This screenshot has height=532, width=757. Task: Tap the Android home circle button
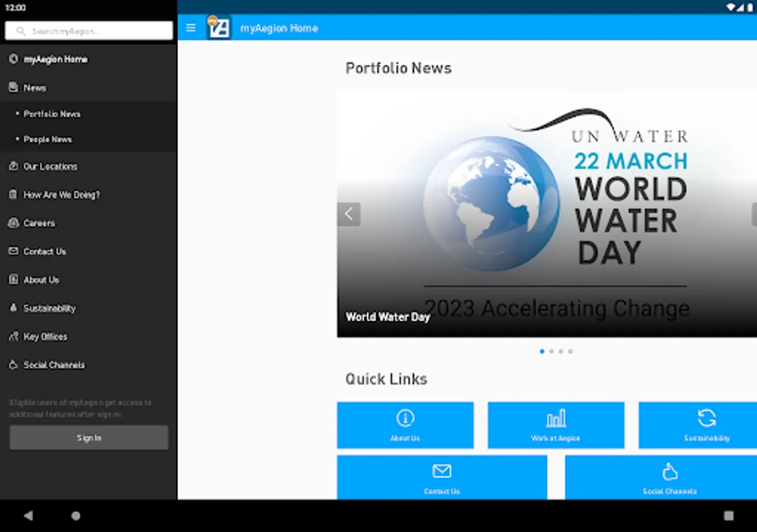click(76, 515)
